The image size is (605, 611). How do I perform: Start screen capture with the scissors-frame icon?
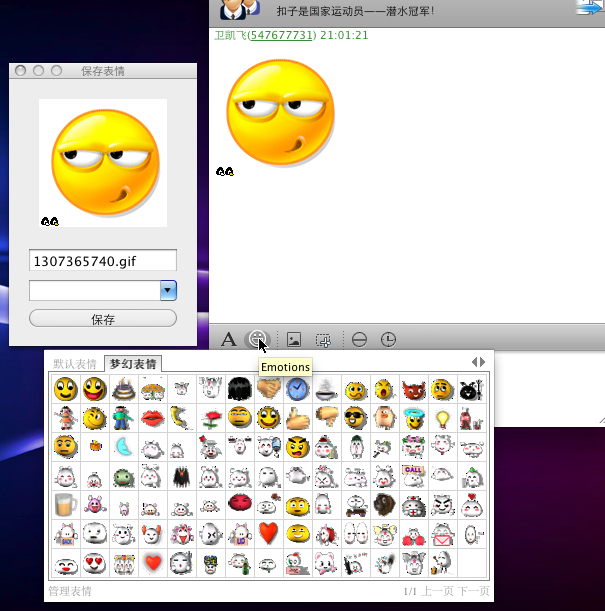[x=323, y=340]
